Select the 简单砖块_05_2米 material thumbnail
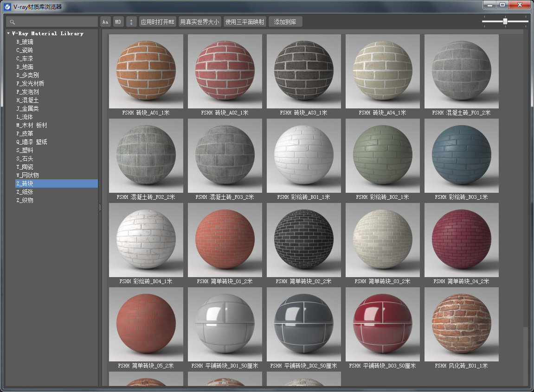The image size is (534, 392). pos(146,324)
